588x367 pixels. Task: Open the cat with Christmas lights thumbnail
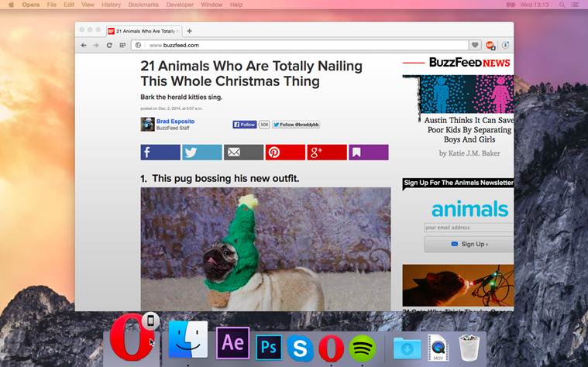pos(458,285)
